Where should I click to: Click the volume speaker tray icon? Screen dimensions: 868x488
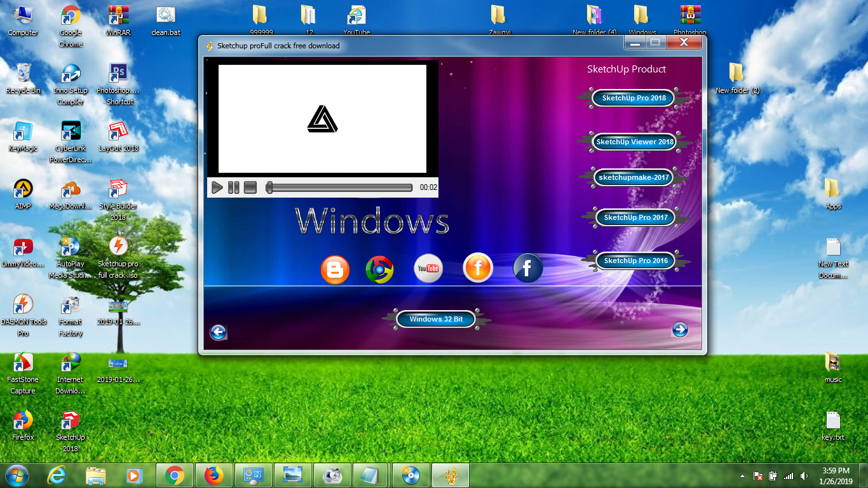pyautogui.click(x=804, y=476)
